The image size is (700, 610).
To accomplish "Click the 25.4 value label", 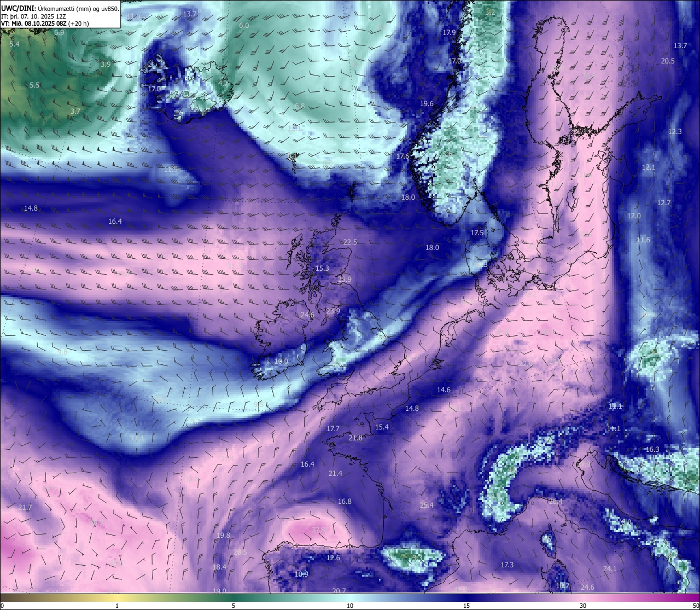I will tap(427, 506).
